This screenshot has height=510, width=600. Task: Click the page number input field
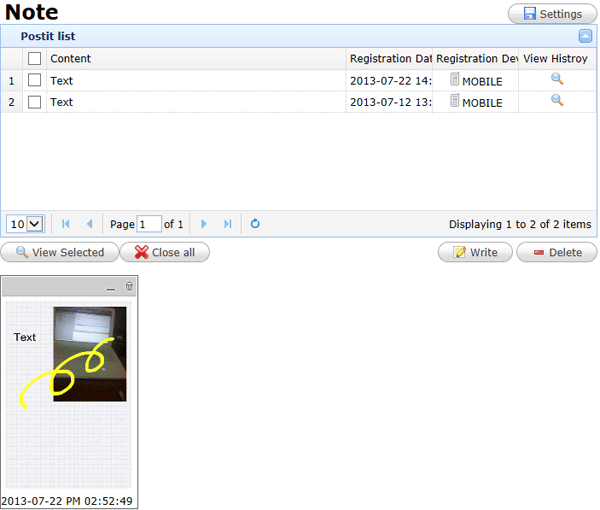click(x=149, y=224)
